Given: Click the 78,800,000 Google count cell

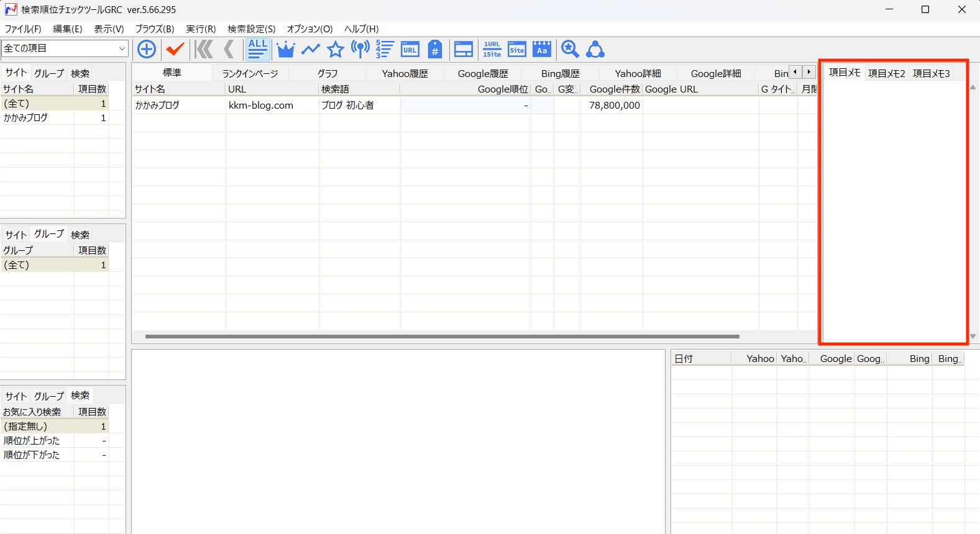Looking at the screenshot, I should pyautogui.click(x=611, y=106).
